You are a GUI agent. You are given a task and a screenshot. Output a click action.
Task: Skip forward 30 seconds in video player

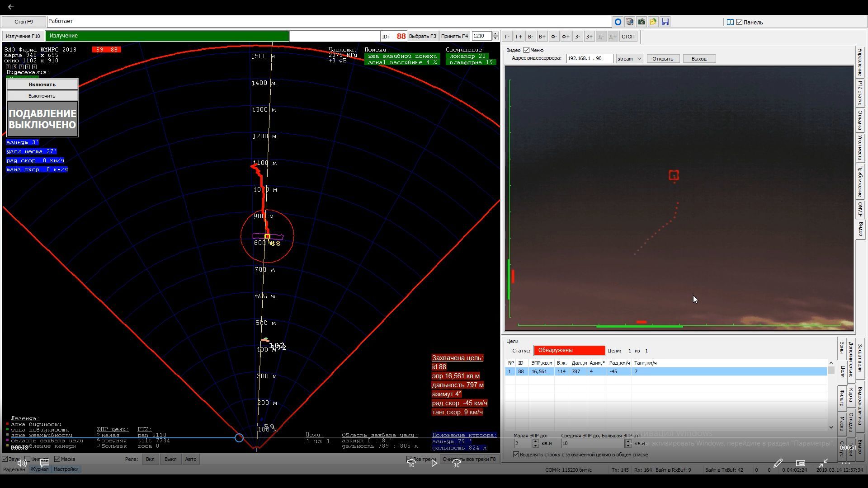(x=457, y=463)
